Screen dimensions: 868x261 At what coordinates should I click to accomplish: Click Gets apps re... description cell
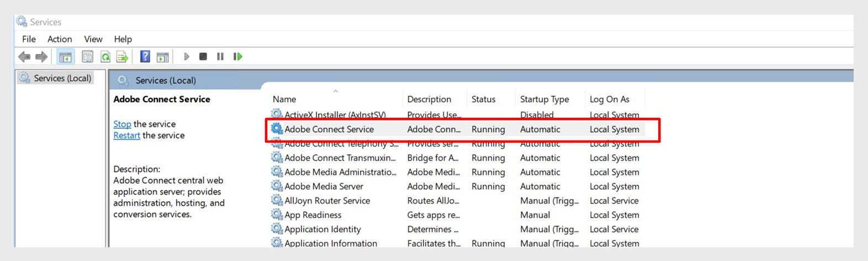pyautogui.click(x=433, y=215)
